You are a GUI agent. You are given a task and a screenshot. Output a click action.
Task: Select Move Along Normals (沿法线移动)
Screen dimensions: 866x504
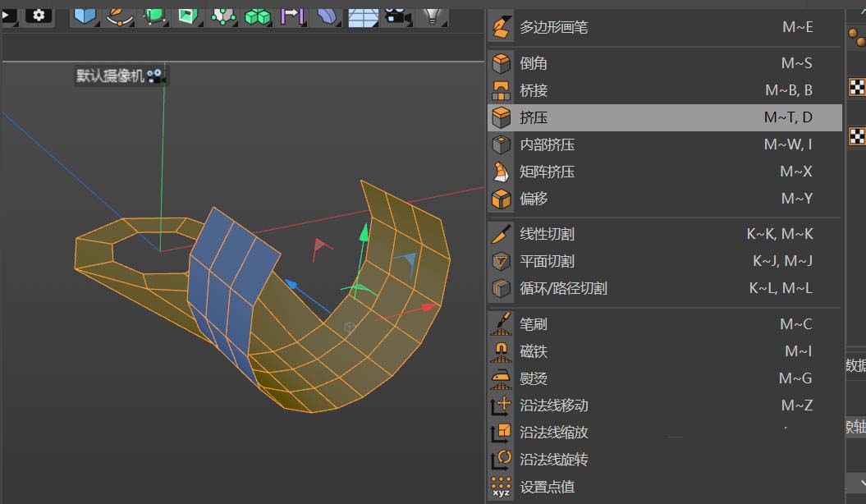click(x=553, y=405)
